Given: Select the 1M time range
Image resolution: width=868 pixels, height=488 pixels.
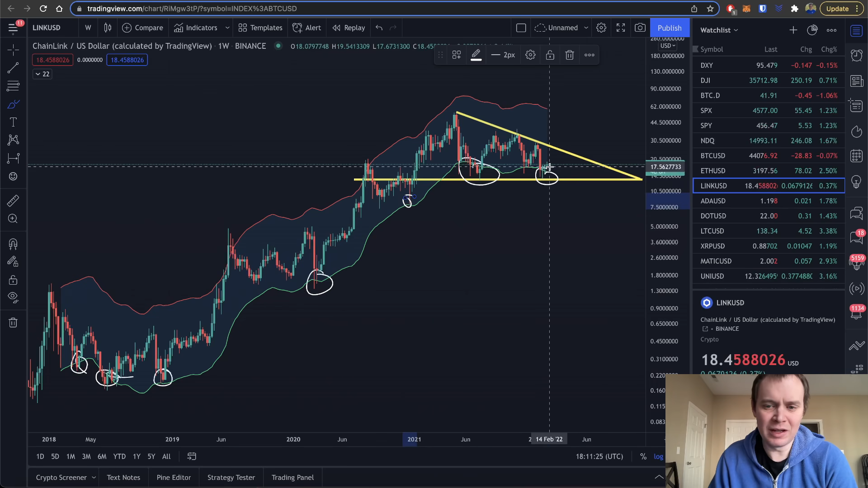Looking at the screenshot, I should [x=71, y=457].
